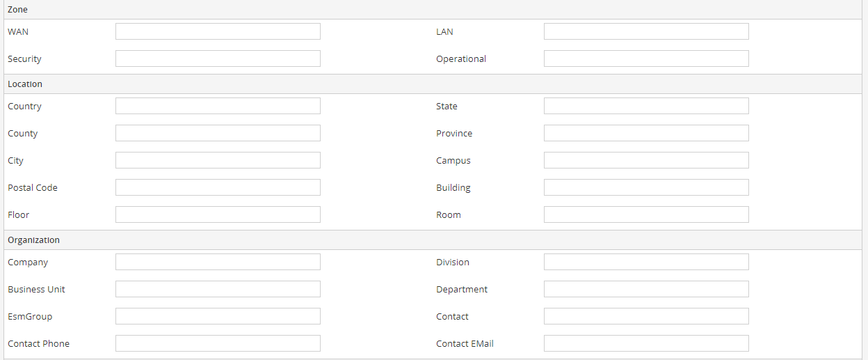The height and width of the screenshot is (360, 868).
Task: Click the Province text box
Action: (646, 133)
